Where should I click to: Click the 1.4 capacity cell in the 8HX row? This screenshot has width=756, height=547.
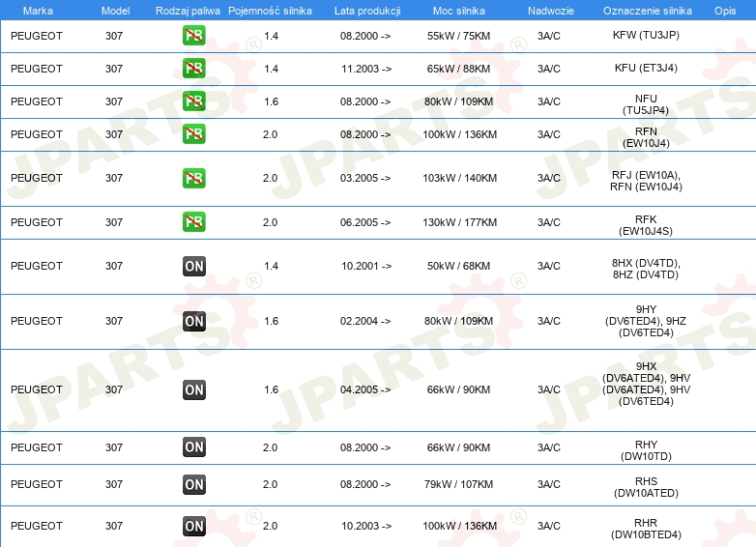point(271,266)
